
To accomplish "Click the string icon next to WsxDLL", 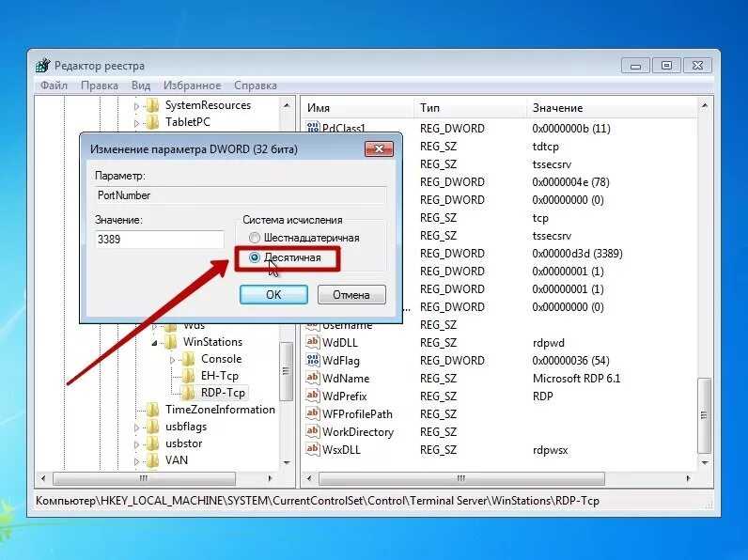I will 313,449.
